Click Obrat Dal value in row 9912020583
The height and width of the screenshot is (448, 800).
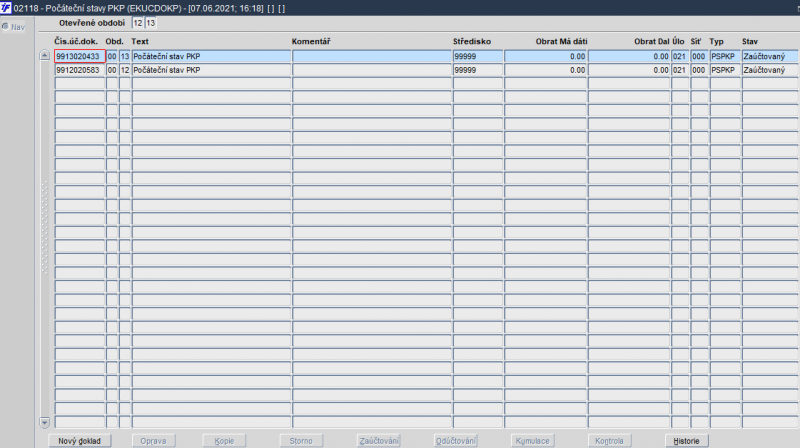629,70
